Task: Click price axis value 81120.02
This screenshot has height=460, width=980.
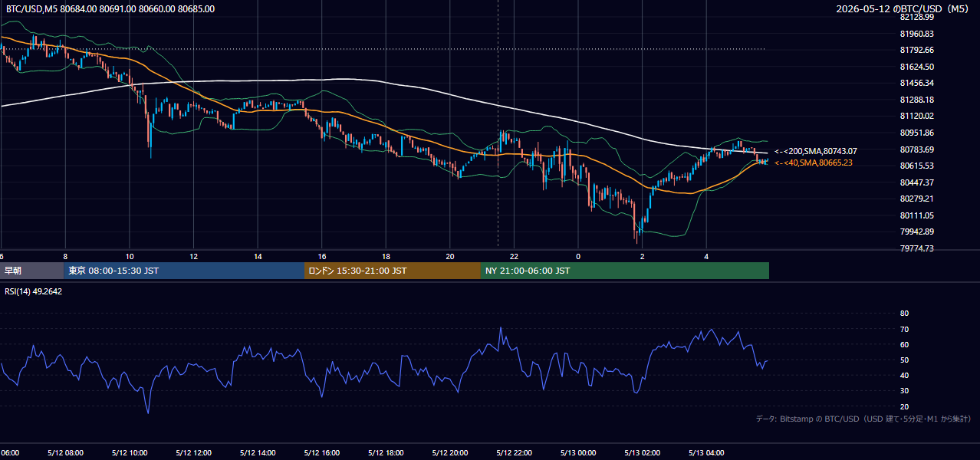Action: (916, 116)
